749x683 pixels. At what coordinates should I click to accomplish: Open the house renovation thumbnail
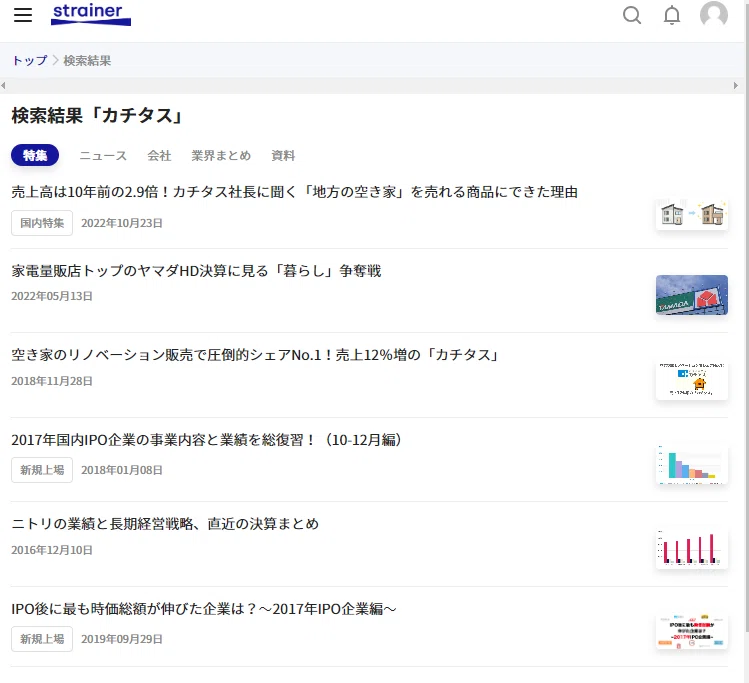coord(692,214)
